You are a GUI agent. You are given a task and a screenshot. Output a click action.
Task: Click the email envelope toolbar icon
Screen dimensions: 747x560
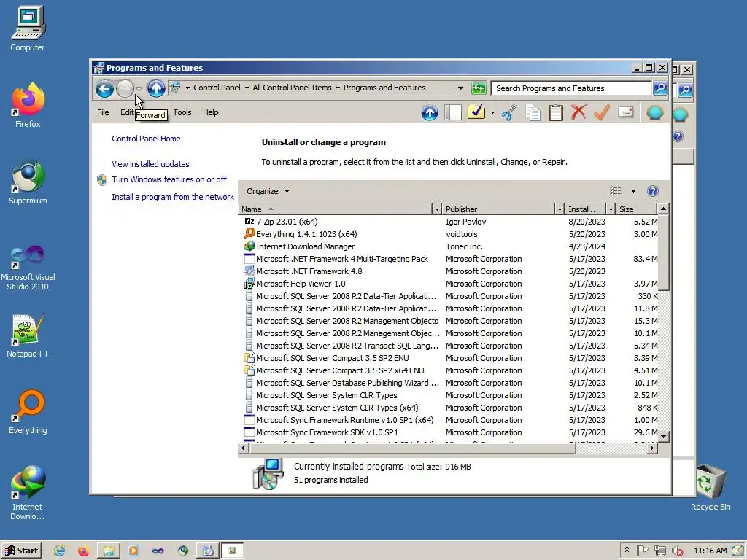point(625,112)
